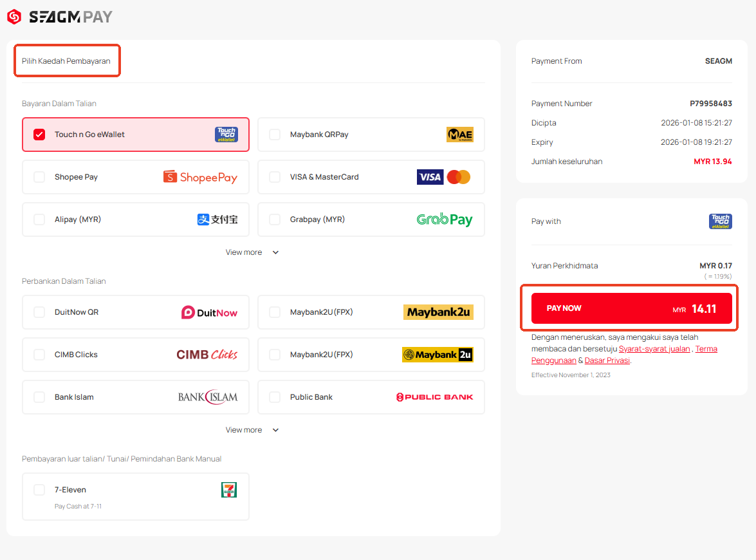Click the DuitNow logo
The width and height of the screenshot is (756, 560).
[x=209, y=312]
